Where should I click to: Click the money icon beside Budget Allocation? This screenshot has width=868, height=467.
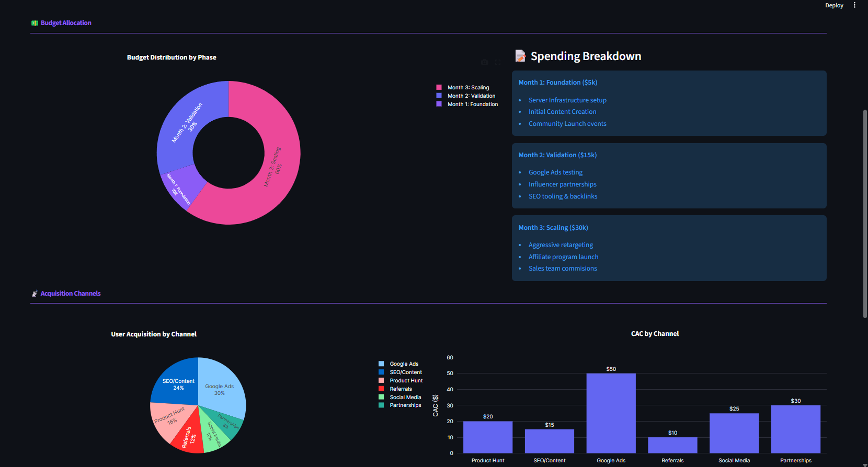35,23
